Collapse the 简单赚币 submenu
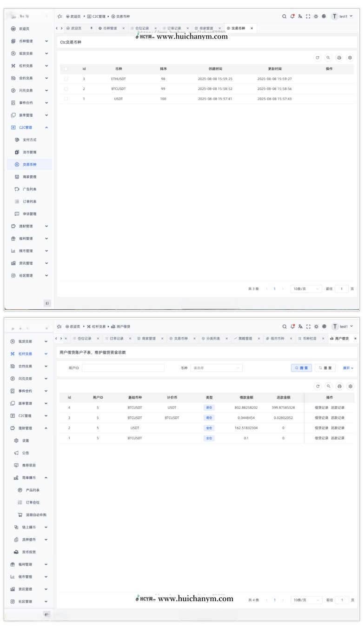Viewport: 364px width, 628px height. tap(46, 478)
